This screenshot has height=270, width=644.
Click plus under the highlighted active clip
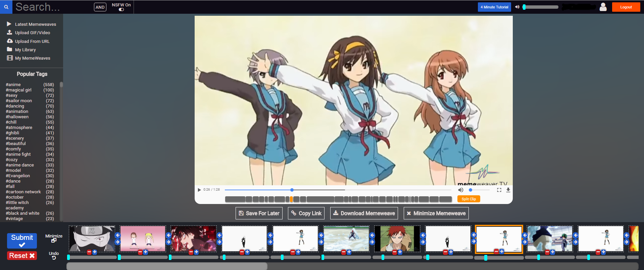(x=502, y=252)
